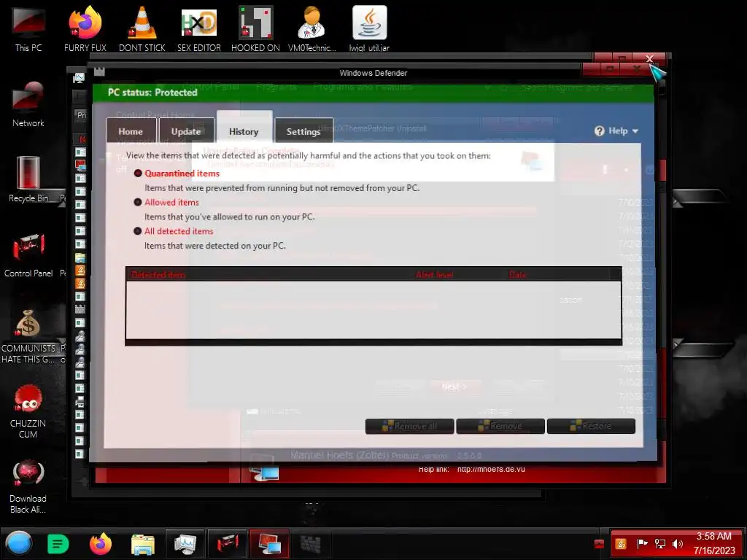Viewport: 747px width, 560px height.
Task: Switch to the Home tab in Windows Defender
Action: coord(131,131)
